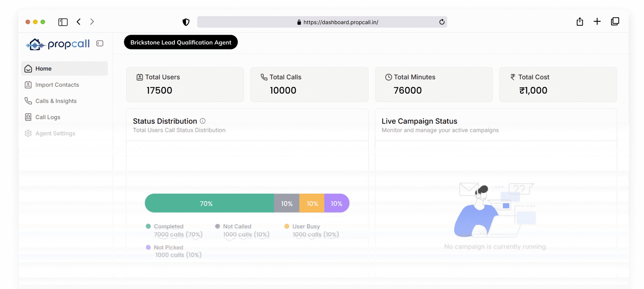Click the privacy shield icon
This screenshot has height=289, width=644.
coord(186,22)
